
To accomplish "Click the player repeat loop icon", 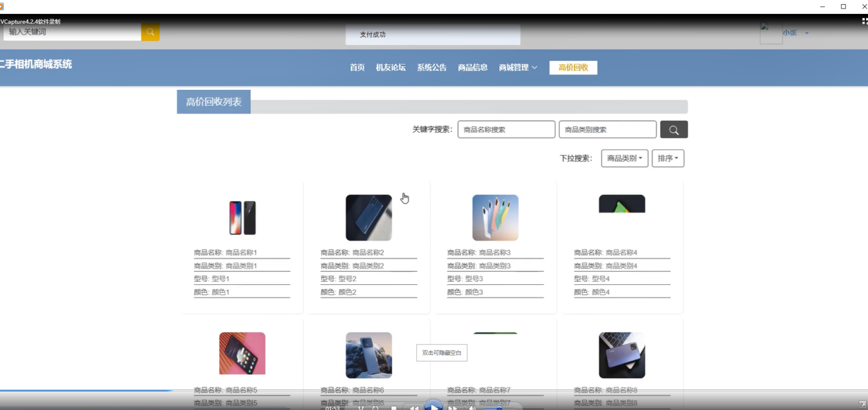I will (x=375, y=408).
